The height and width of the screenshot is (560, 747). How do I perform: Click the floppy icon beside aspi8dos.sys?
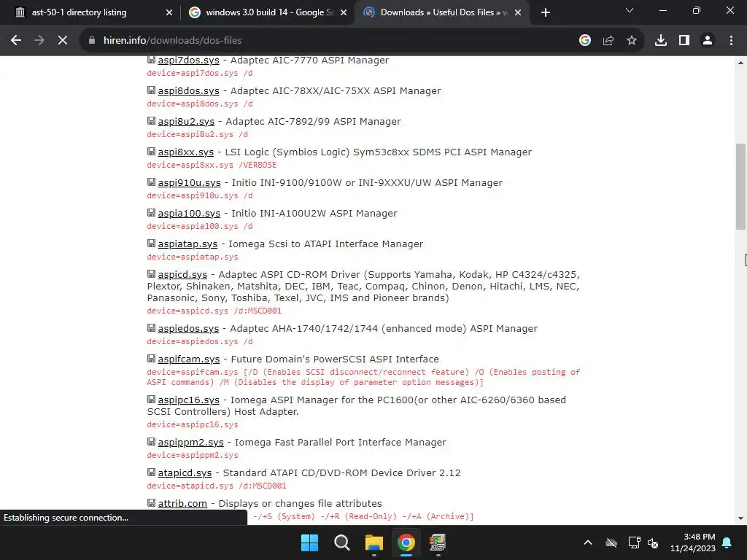151,90
